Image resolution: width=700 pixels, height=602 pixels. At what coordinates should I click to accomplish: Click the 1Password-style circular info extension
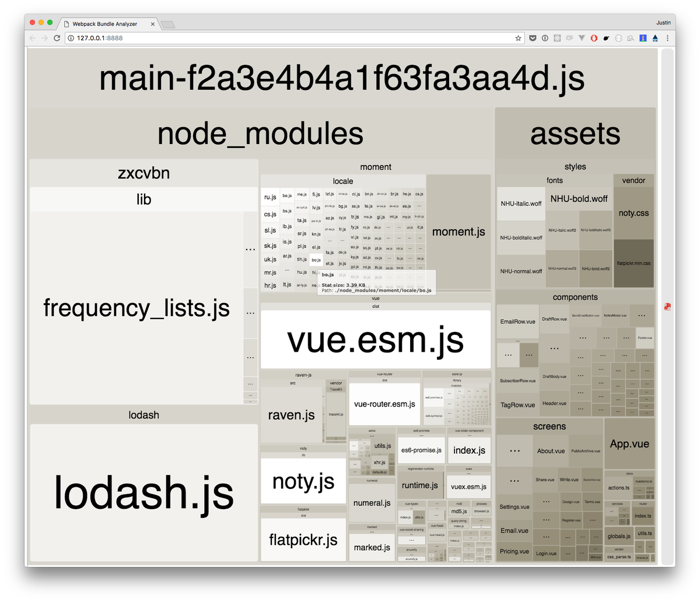click(545, 38)
